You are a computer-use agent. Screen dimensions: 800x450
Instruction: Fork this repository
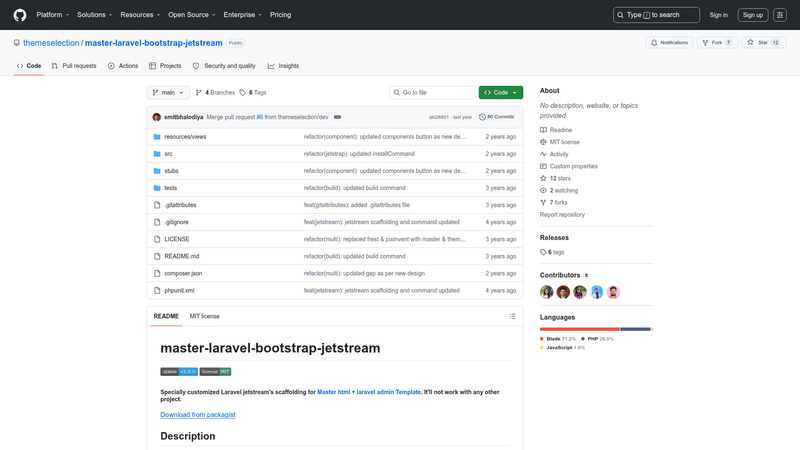pyautogui.click(x=717, y=43)
